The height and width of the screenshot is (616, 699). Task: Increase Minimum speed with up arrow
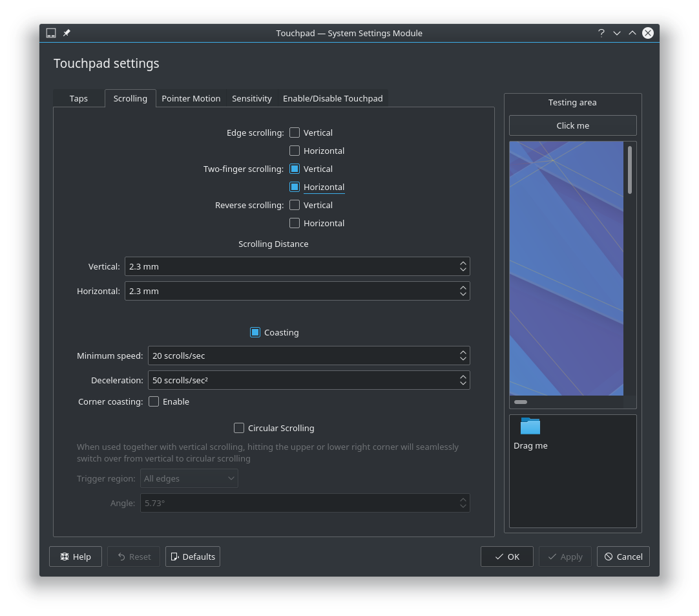463,352
